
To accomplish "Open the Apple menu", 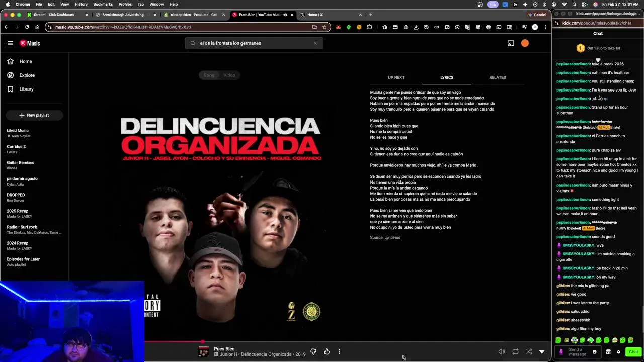I will click(7, 4).
